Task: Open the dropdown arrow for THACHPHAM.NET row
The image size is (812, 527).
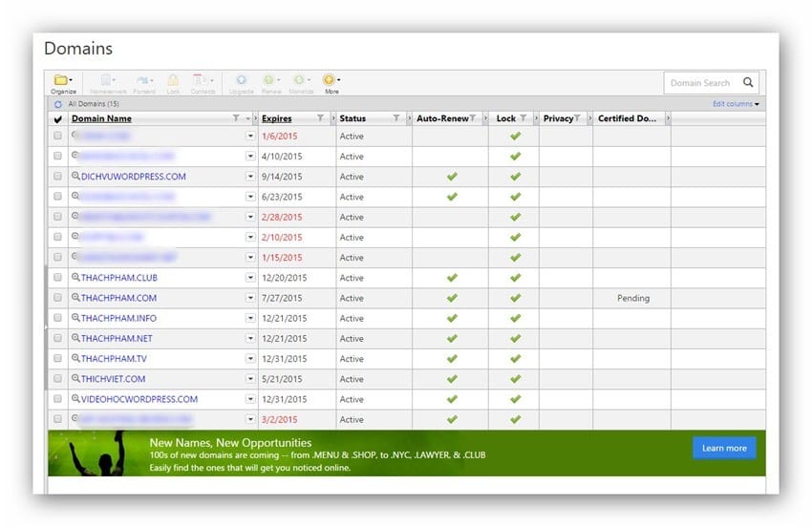Action: tap(250, 338)
